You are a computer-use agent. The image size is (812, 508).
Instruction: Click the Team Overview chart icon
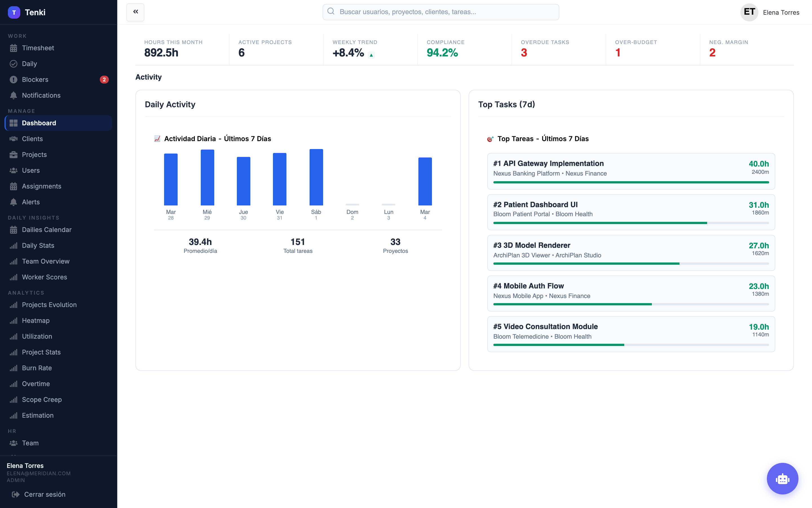[14, 261]
